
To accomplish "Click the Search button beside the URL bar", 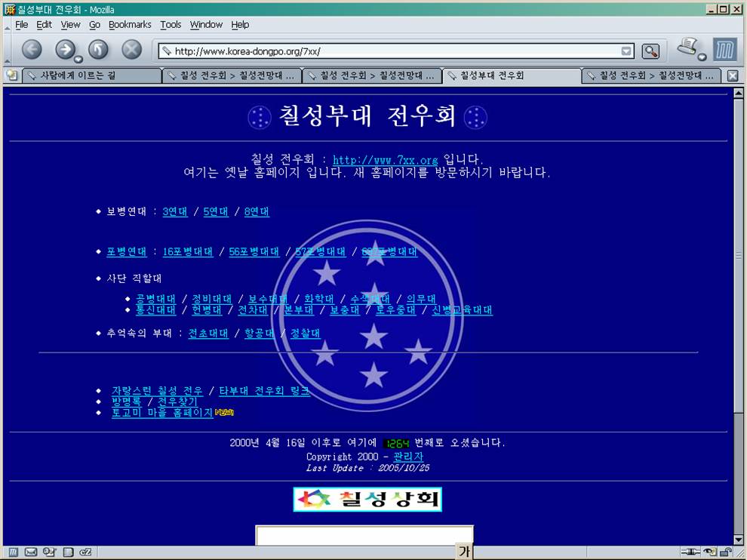I will (650, 51).
